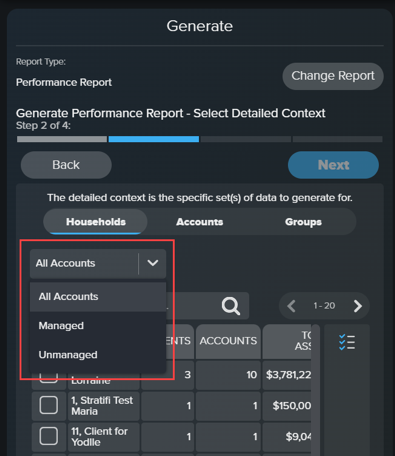Click the step 1 progress bar segment
This screenshot has height=456, width=395.
click(x=62, y=139)
